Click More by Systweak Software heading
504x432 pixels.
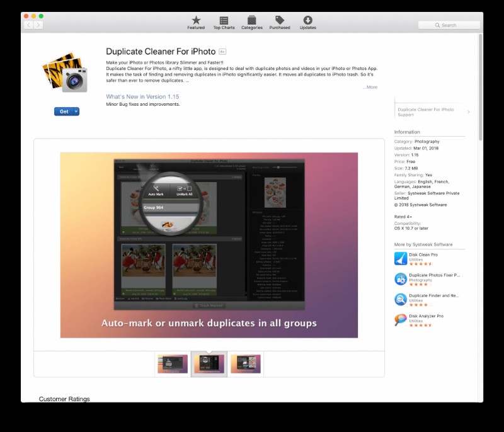point(423,244)
